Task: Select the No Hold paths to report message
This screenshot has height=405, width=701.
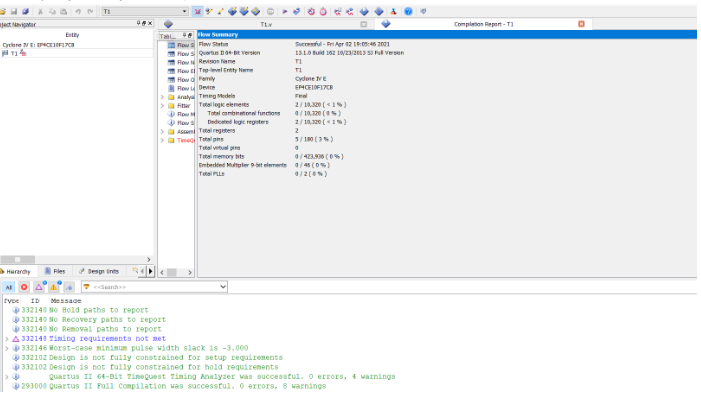Action: coord(98,310)
